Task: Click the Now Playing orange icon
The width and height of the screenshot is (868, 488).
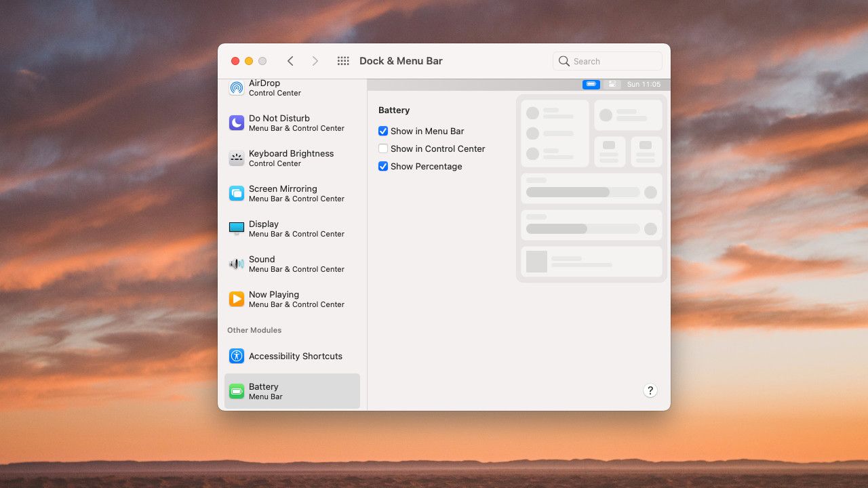Action: pos(236,299)
